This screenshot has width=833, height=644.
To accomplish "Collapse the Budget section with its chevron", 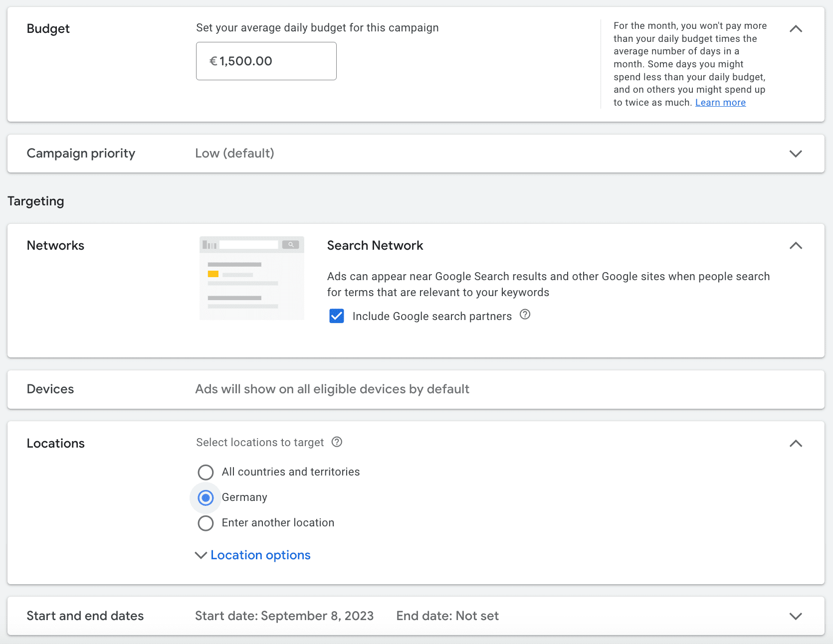I will pos(796,29).
